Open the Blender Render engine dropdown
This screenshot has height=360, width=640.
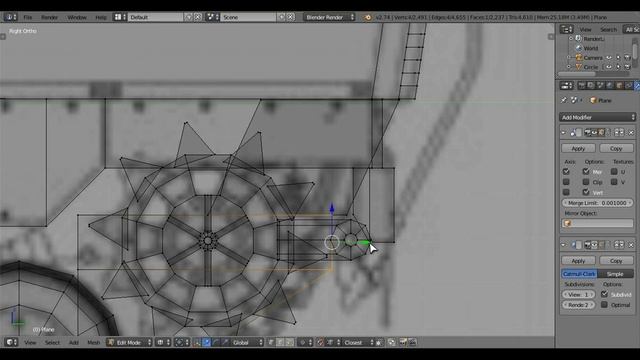click(x=329, y=17)
